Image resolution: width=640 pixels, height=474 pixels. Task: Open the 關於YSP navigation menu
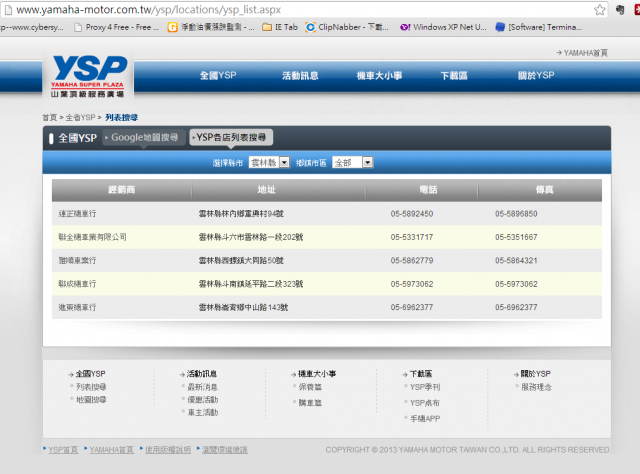[536, 76]
